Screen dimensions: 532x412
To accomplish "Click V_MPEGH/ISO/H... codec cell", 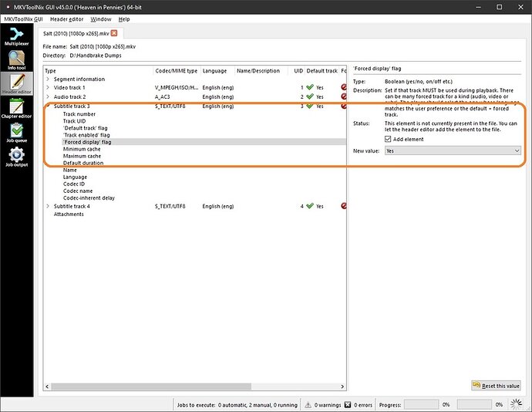I will pyautogui.click(x=177, y=87).
